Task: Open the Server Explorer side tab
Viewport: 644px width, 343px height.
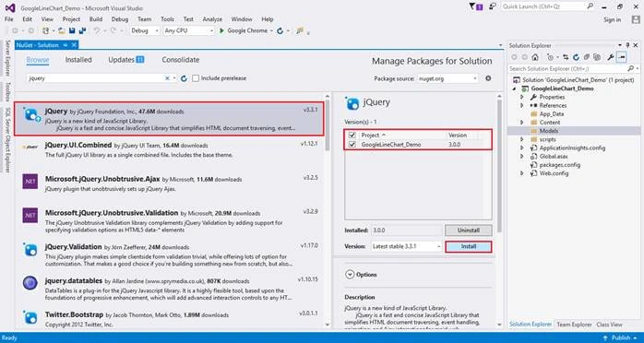Action: tap(7, 58)
